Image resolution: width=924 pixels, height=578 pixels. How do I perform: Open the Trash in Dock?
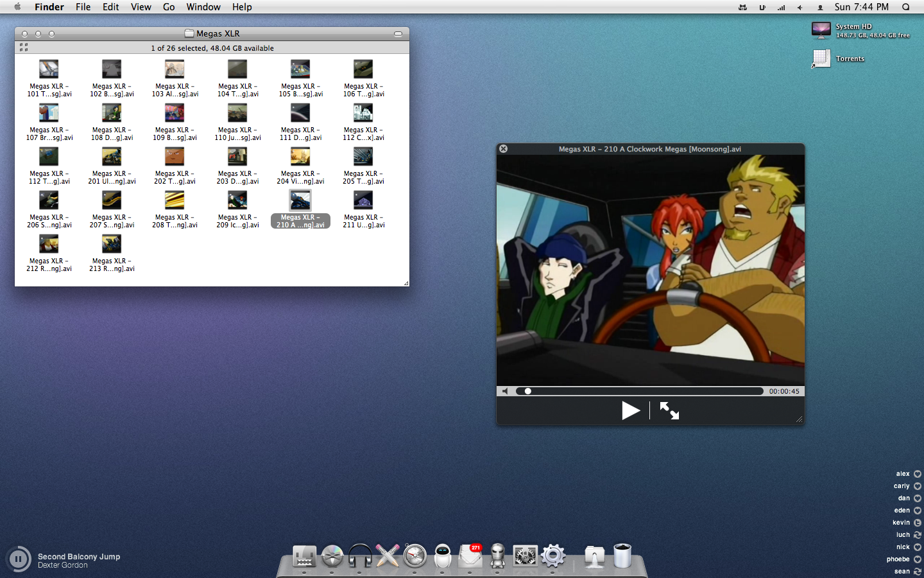(622, 556)
